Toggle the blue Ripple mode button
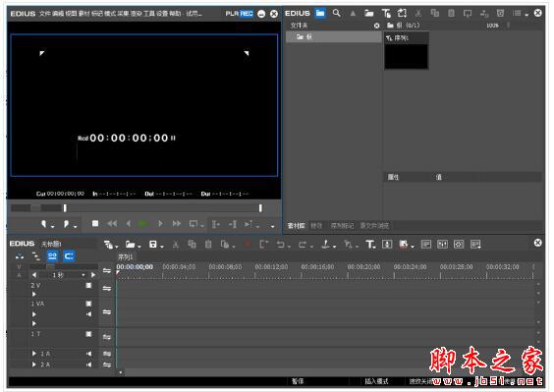554x392 pixels. pyautogui.click(x=52, y=255)
